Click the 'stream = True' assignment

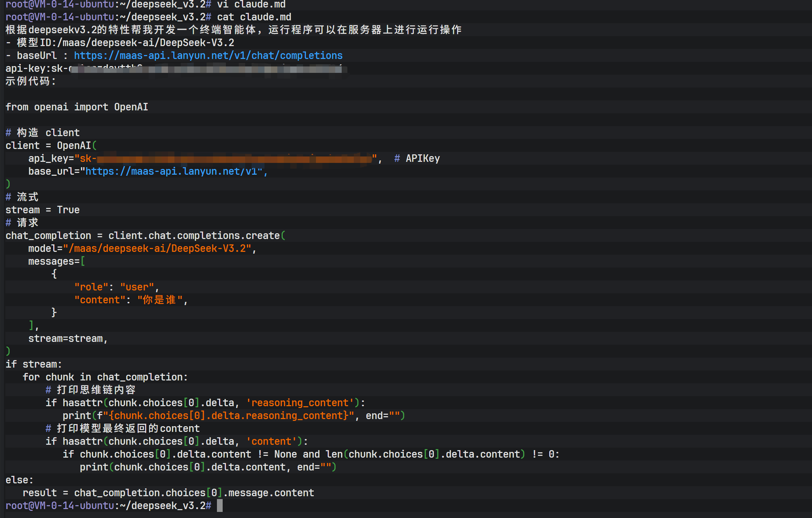pos(43,210)
